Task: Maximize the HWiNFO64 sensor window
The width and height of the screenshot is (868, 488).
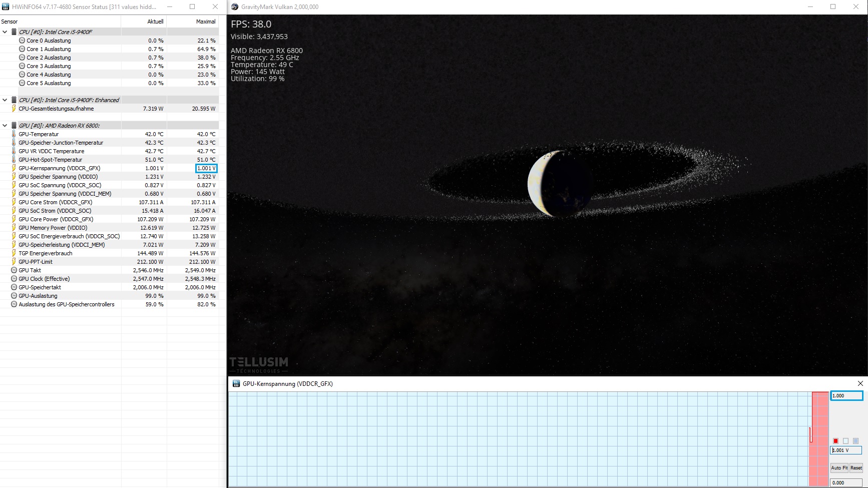Action: pyautogui.click(x=192, y=7)
